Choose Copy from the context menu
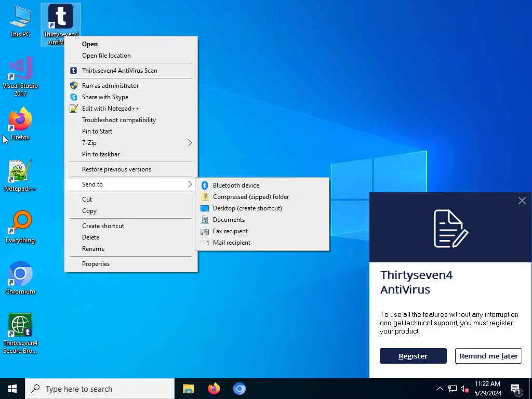 tap(131, 211)
